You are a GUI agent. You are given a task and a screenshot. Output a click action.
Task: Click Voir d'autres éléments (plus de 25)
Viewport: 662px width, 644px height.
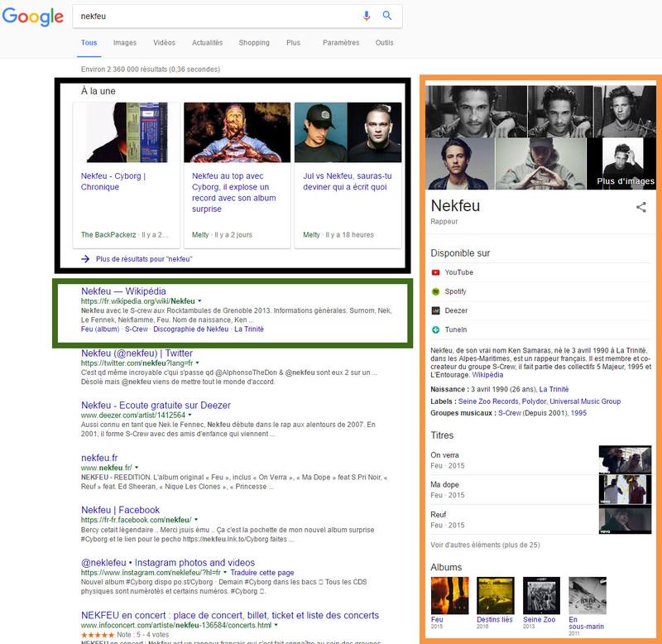(x=485, y=545)
